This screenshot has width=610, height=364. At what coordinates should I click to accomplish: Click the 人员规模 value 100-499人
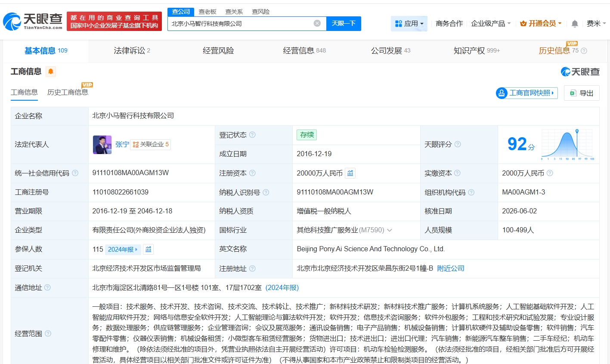point(518,230)
